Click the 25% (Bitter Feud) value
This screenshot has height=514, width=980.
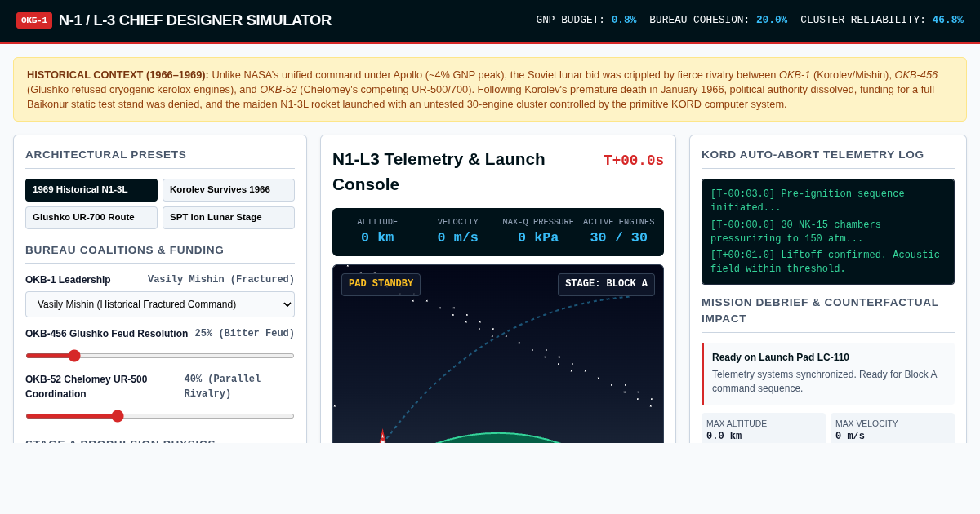245,334
